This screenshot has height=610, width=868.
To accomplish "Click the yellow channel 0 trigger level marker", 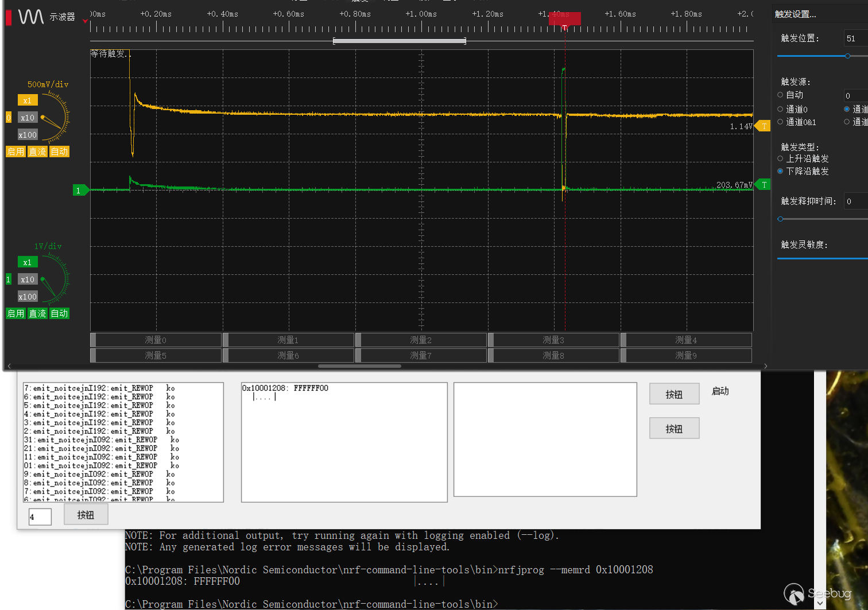I will (x=763, y=126).
